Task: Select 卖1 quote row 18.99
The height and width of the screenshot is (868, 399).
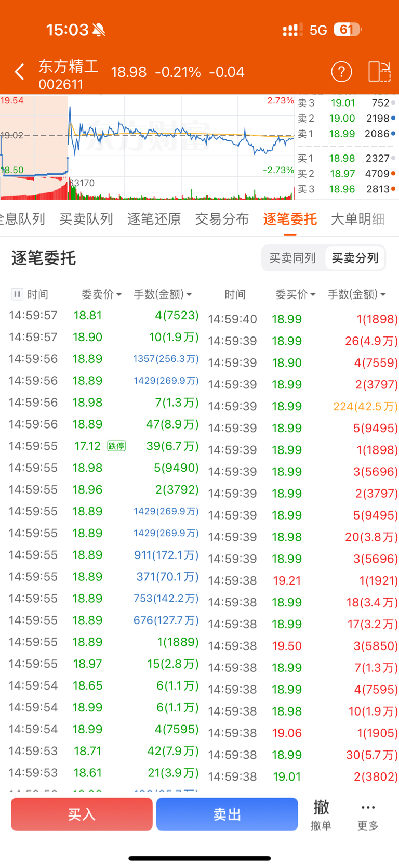Action: 347,134
